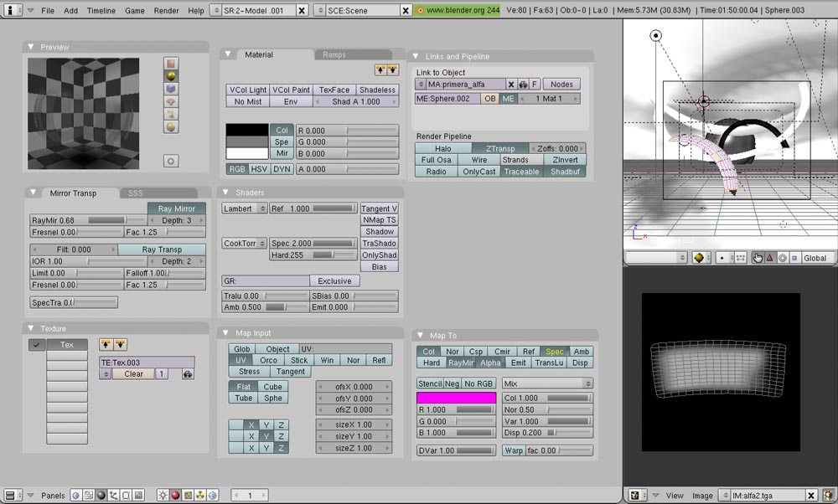Viewport: 838px width, 504px height.
Task: Click the Shading context icon in Panels header
Action: click(x=101, y=496)
